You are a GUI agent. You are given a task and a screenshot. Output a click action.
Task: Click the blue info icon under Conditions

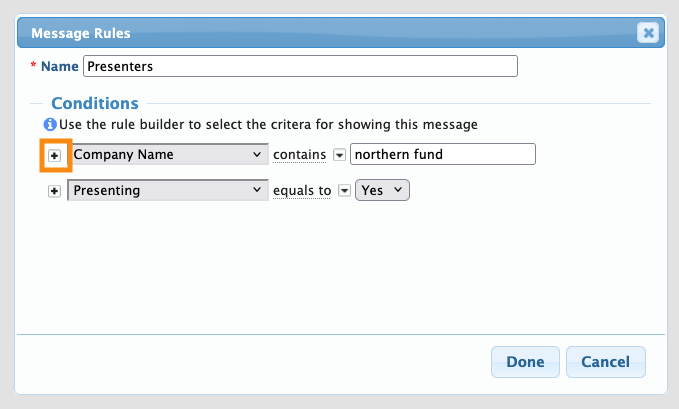49,125
